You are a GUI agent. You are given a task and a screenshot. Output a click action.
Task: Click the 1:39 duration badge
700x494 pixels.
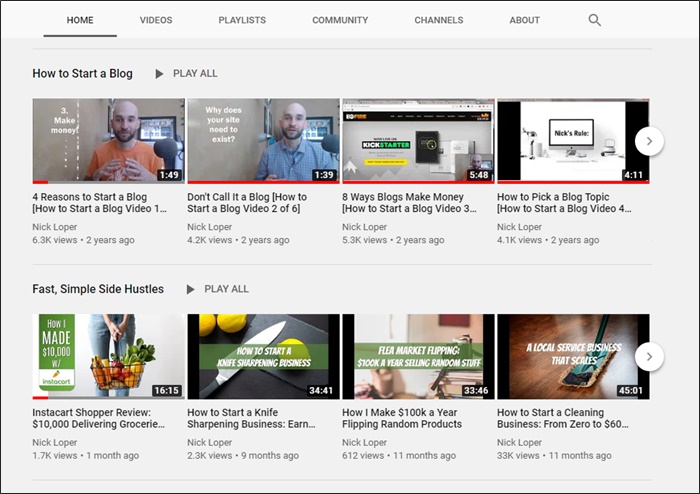324,175
